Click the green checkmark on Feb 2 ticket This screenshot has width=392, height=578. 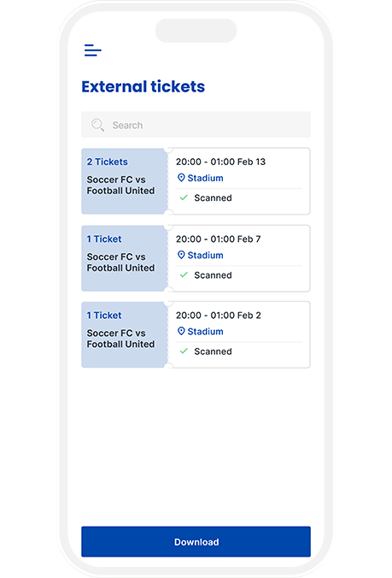point(184,351)
